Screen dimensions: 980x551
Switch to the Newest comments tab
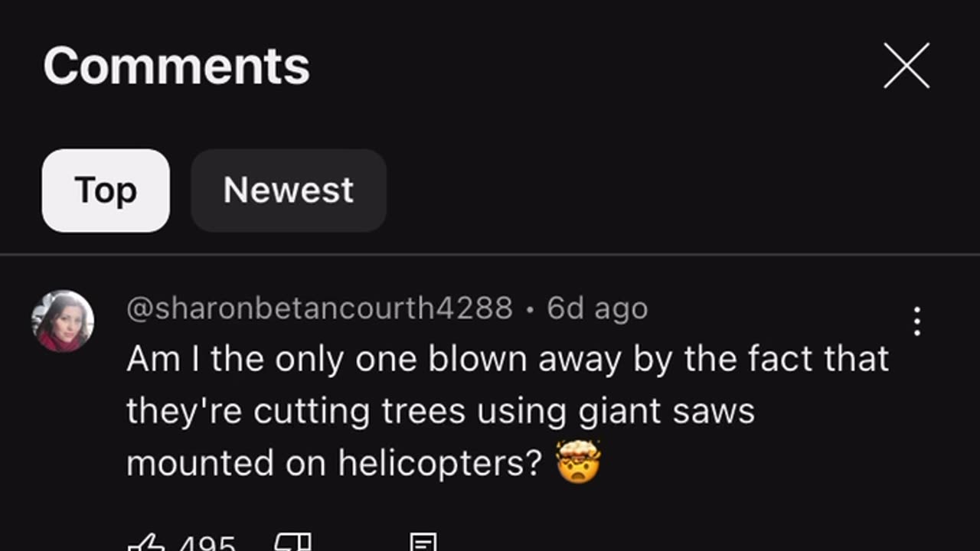point(289,191)
